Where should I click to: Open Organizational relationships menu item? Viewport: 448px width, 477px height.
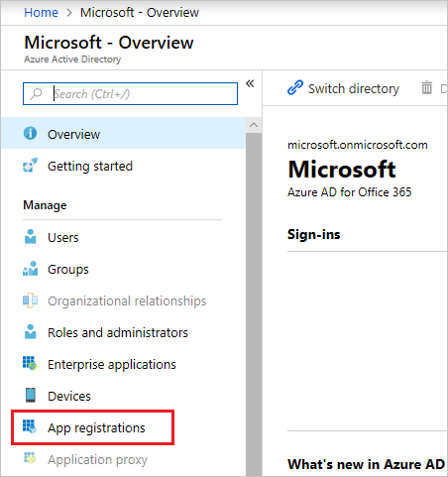123,300
